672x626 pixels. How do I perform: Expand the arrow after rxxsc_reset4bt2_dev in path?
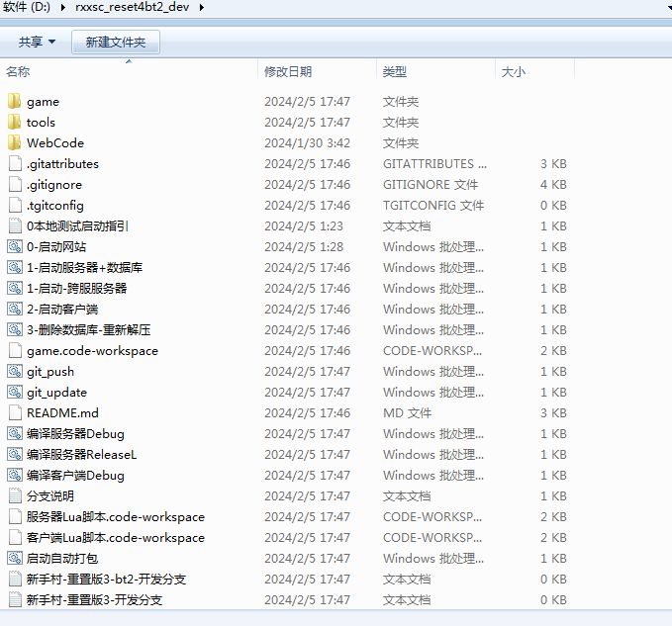pos(202,8)
